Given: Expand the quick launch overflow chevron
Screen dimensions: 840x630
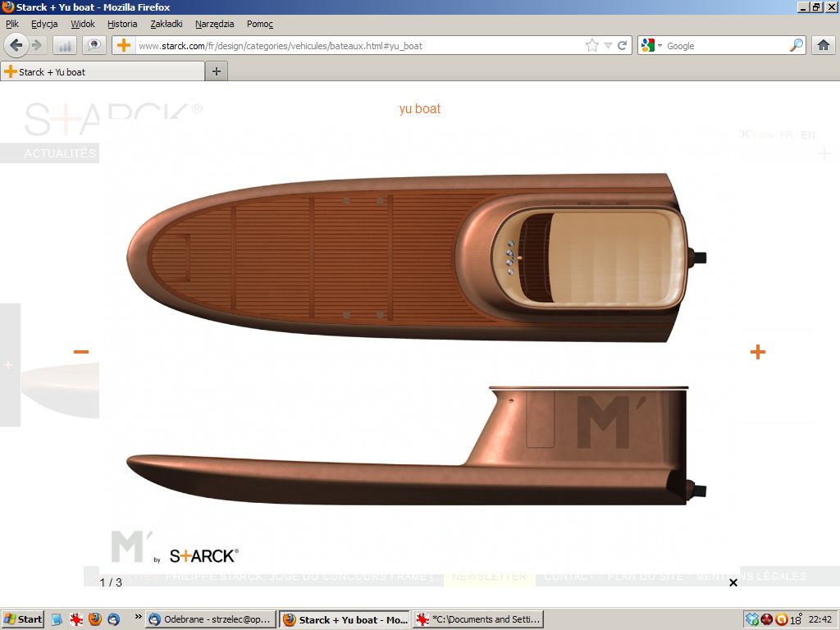Looking at the screenshot, I should point(138,617).
